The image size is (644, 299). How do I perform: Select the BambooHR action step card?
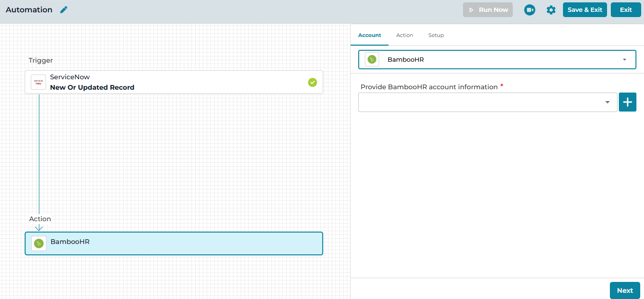coord(174,243)
